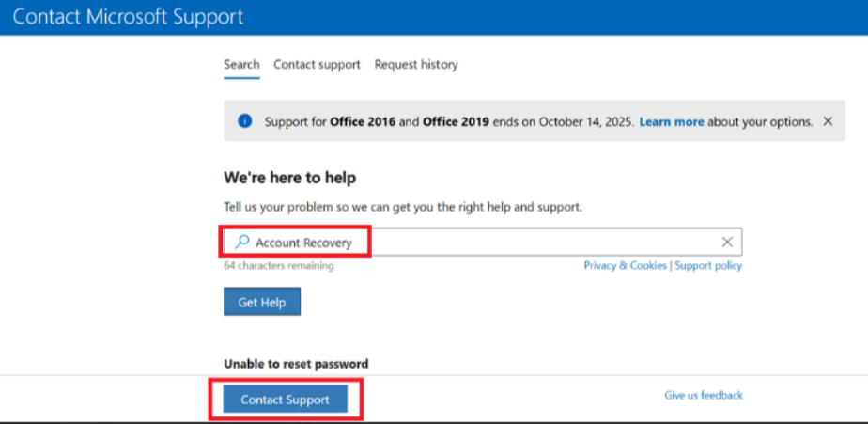Click the Get Help button
Image resolution: width=868 pixels, height=424 pixels.
tap(262, 302)
